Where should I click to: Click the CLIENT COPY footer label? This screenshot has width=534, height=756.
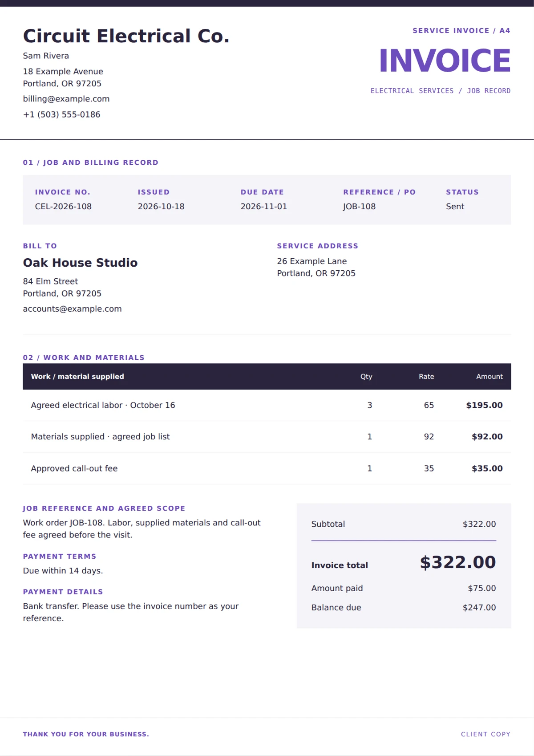coord(485,734)
